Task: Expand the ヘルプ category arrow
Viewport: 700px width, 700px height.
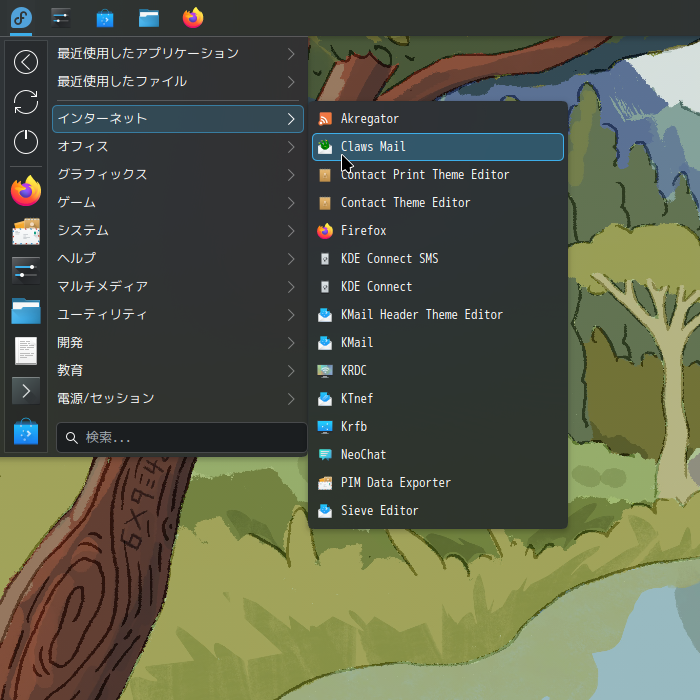Action: tap(291, 259)
